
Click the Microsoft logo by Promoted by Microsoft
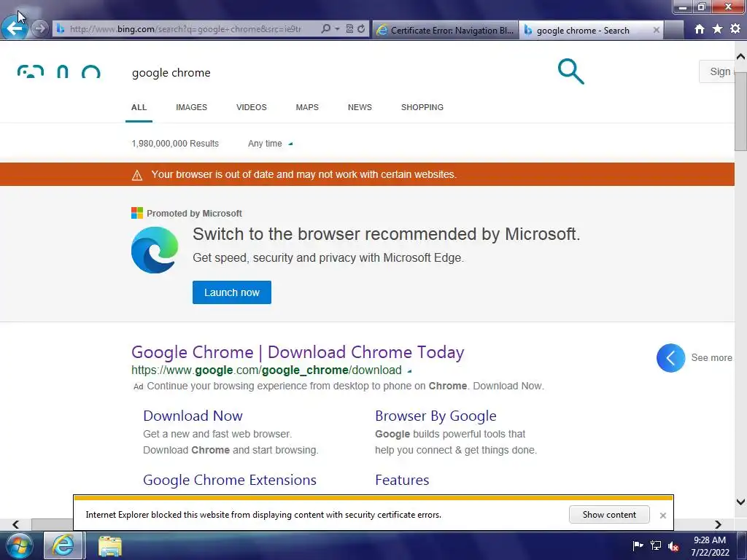[137, 213]
